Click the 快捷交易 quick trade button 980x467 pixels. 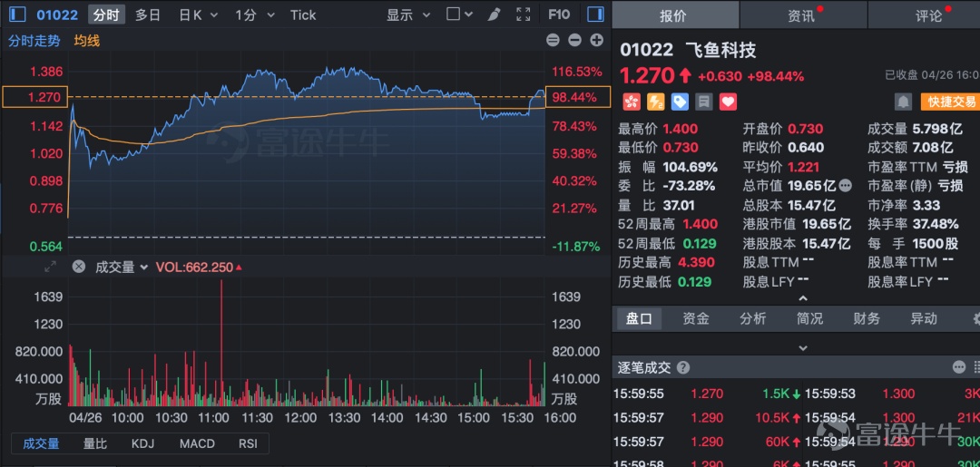point(951,102)
